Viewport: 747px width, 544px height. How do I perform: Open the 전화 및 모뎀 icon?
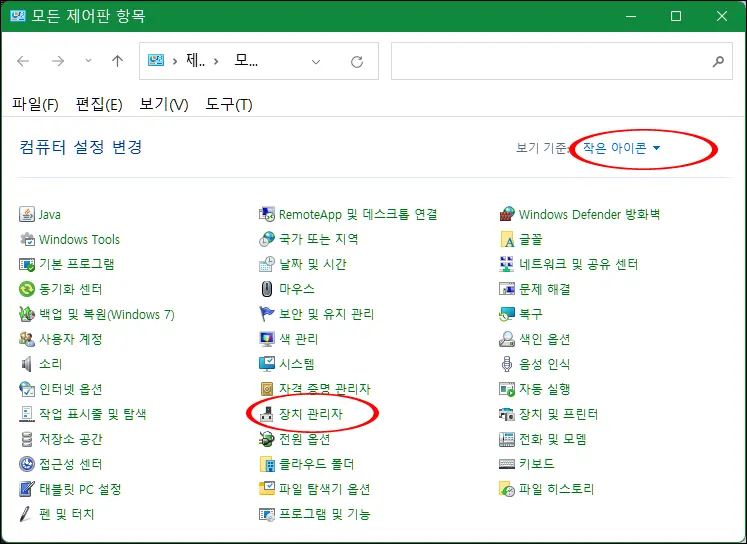(x=507, y=439)
